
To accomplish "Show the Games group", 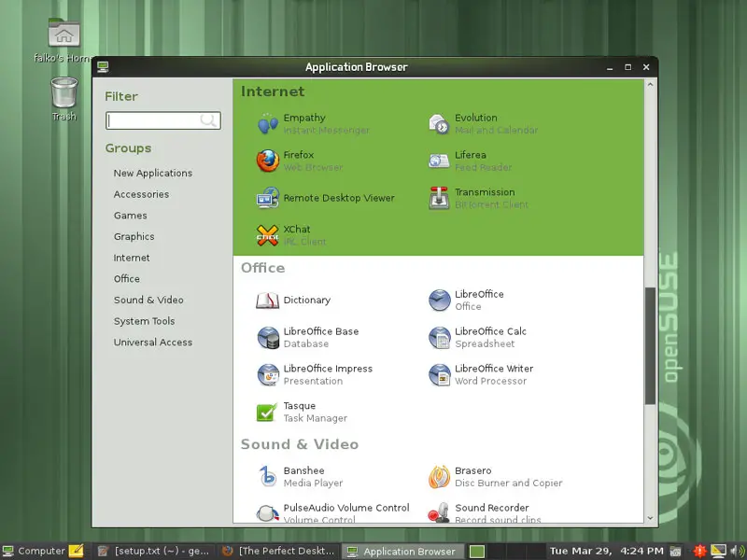I will [131, 216].
